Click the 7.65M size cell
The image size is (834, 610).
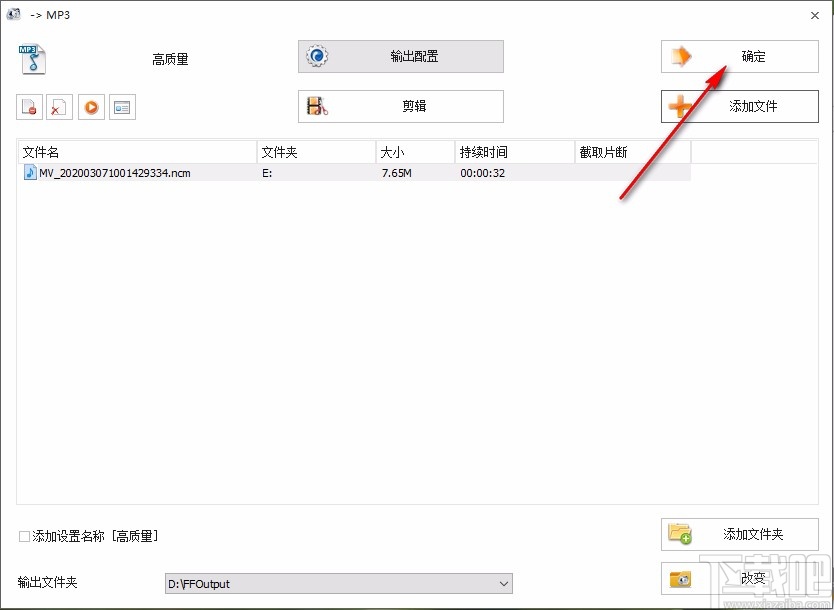(x=396, y=173)
